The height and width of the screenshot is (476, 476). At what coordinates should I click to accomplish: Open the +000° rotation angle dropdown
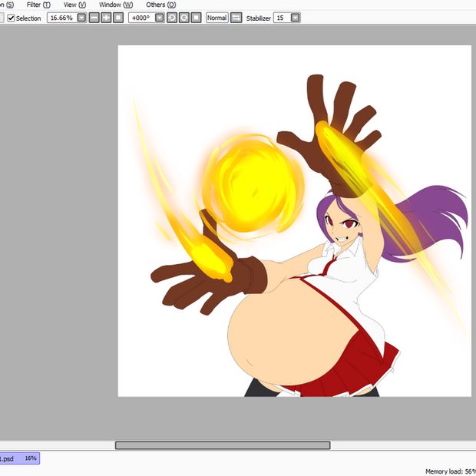pyautogui.click(x=160, y=18)
